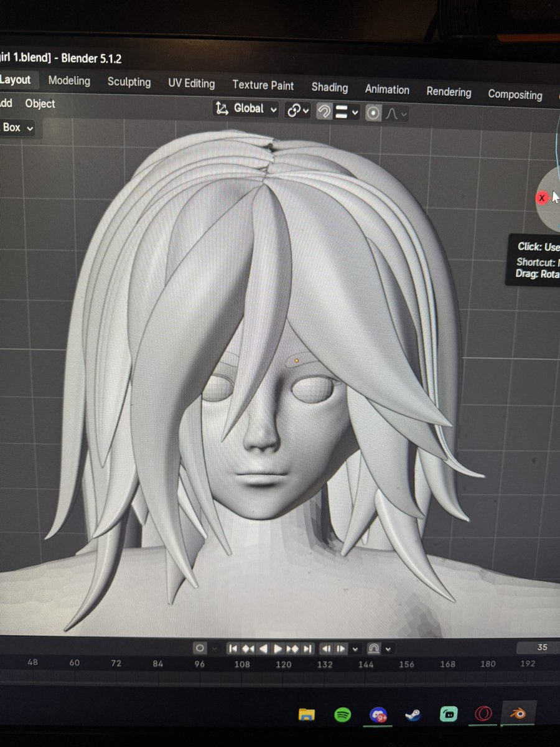Jump to the previous keyframe
This screenshot has height=747, width=560.
coord(248,649)
